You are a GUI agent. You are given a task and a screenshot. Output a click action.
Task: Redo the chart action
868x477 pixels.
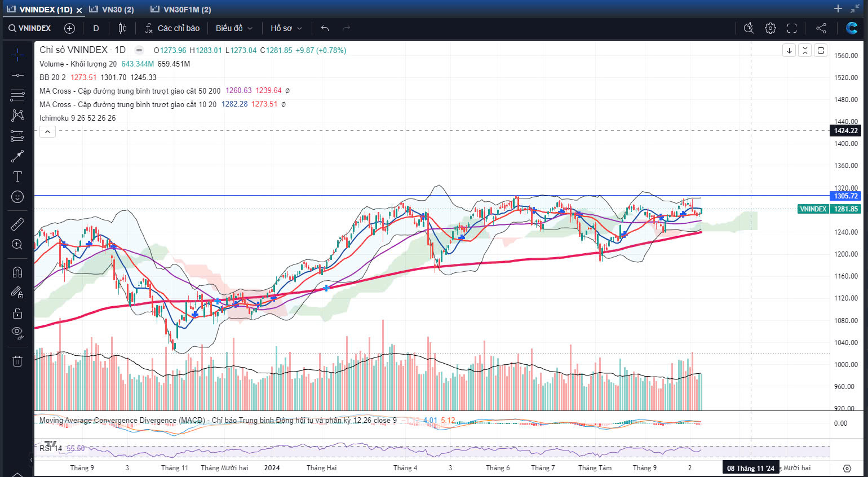pyautogui.click(x=346, y=28)
